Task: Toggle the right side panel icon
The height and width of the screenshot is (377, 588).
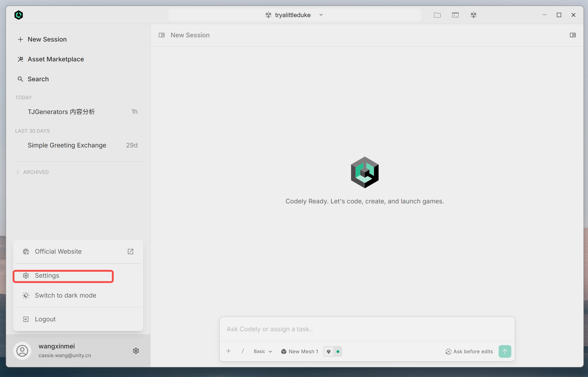Action: 573,35
